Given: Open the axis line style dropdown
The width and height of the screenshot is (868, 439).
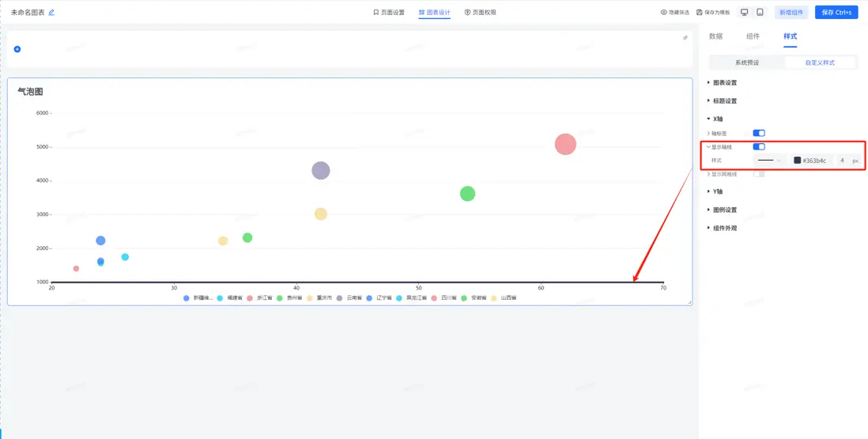Looking at the screenshot, I should pyautogui.click(x=769, y=161).
